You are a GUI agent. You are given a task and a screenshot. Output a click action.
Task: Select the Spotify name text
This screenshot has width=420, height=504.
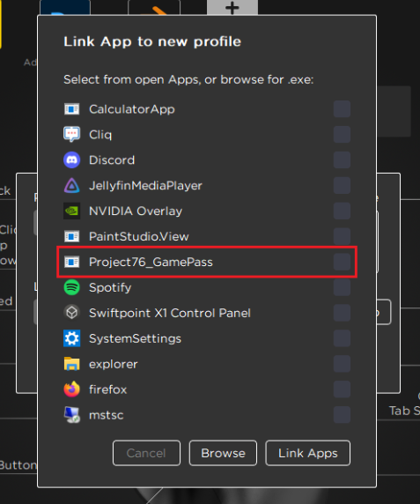[110, 287]
